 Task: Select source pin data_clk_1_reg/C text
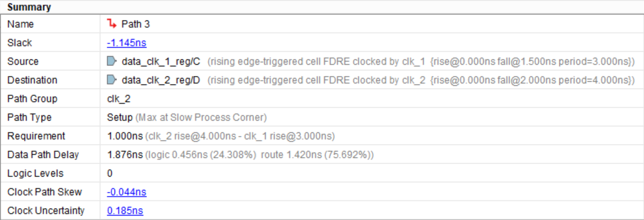[161, 62]
